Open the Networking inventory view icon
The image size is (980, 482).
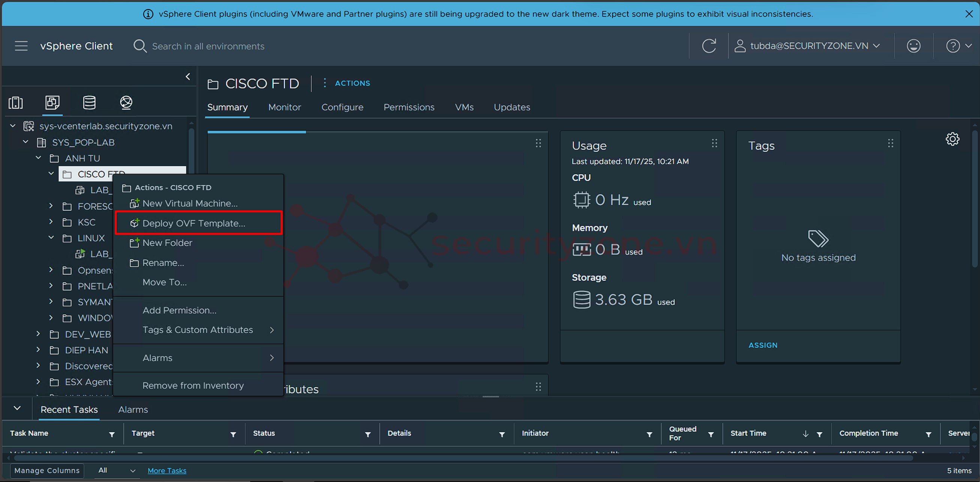(126, 103)
